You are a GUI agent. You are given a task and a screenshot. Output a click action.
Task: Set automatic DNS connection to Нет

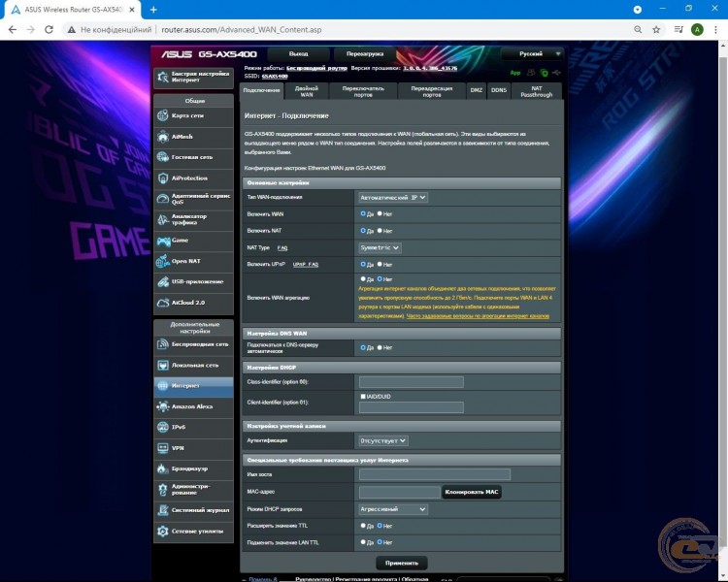380,347
